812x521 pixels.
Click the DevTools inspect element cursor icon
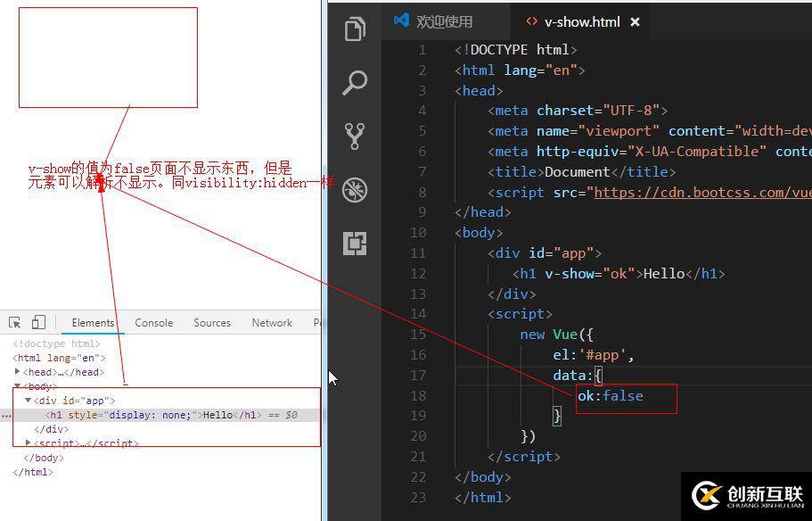[15, 322]
